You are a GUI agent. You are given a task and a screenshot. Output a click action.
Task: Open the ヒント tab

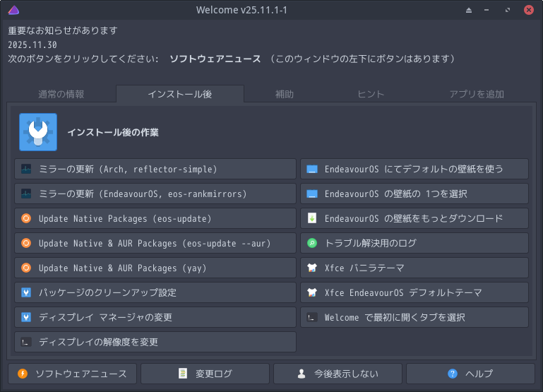click(x=371, y=94)
